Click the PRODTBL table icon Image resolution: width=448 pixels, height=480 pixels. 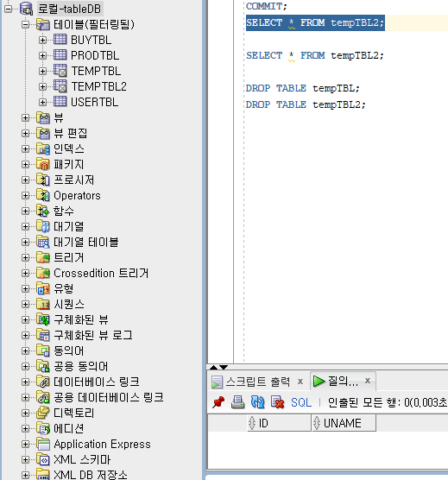point(60,55)
